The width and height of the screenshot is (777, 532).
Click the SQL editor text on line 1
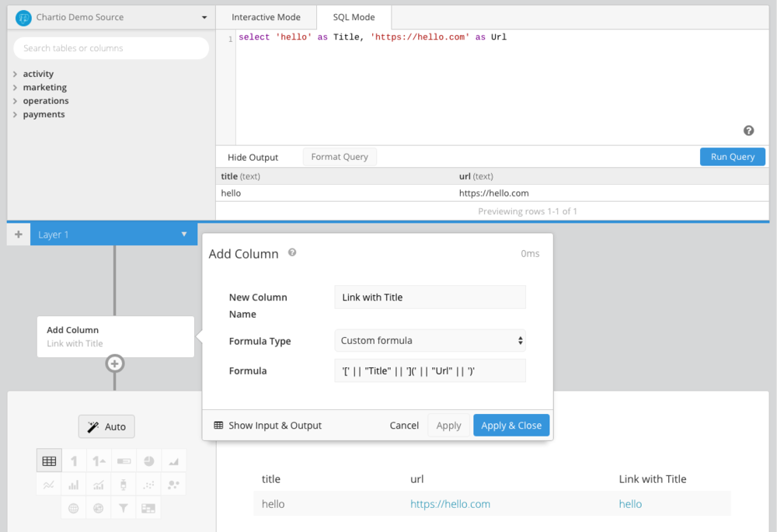click(373, 37)
